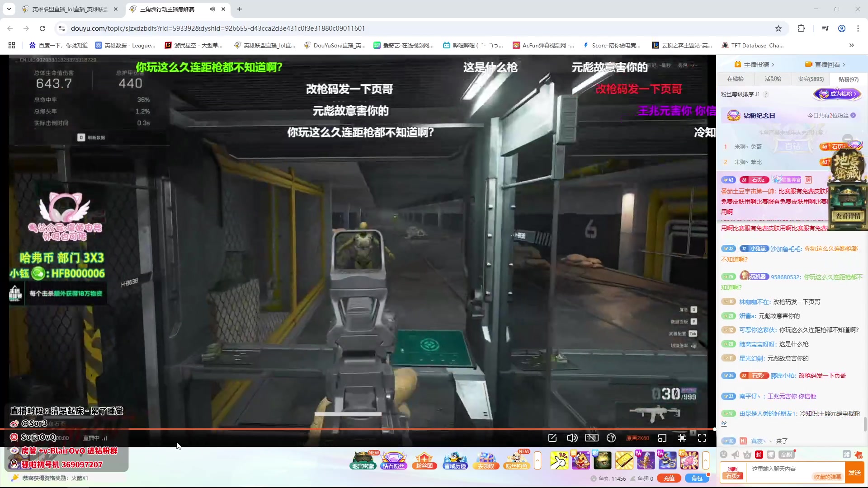Click the 成为钻粉 button
The width and height of the screenshot is (868, 488).
coord(838,94)
